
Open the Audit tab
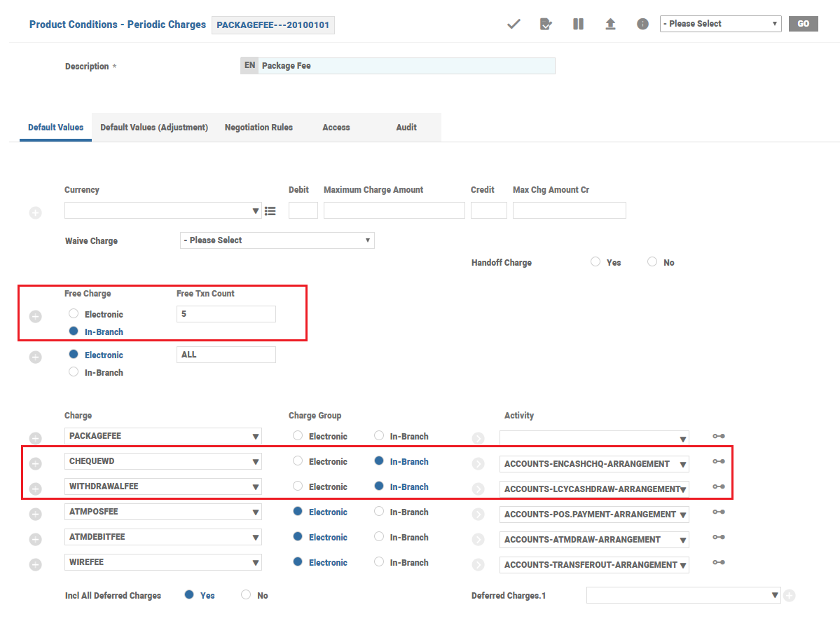(x=406, y=128)
